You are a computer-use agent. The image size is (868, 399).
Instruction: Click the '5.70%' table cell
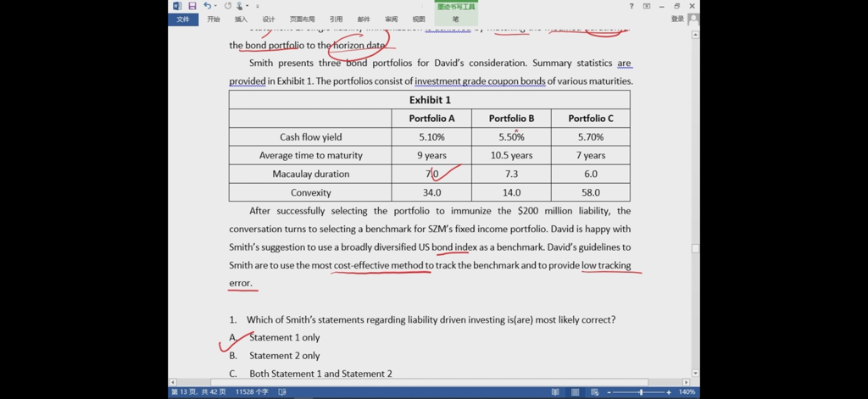(x=591, y=137)
